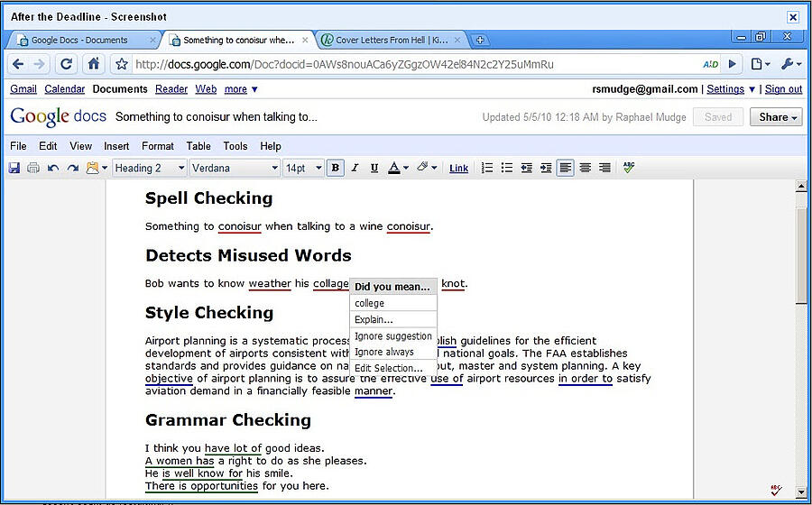This screenshot has width=812, height=505.
Task: Open the Format menu
Action: (x=158, y=146)
